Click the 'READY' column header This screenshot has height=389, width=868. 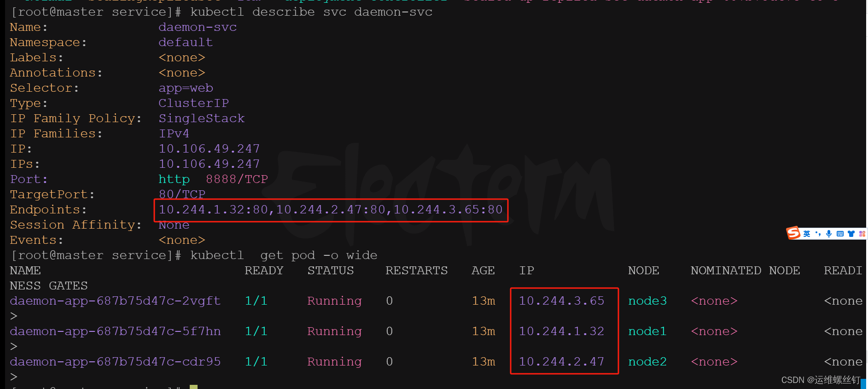[264, 271]
